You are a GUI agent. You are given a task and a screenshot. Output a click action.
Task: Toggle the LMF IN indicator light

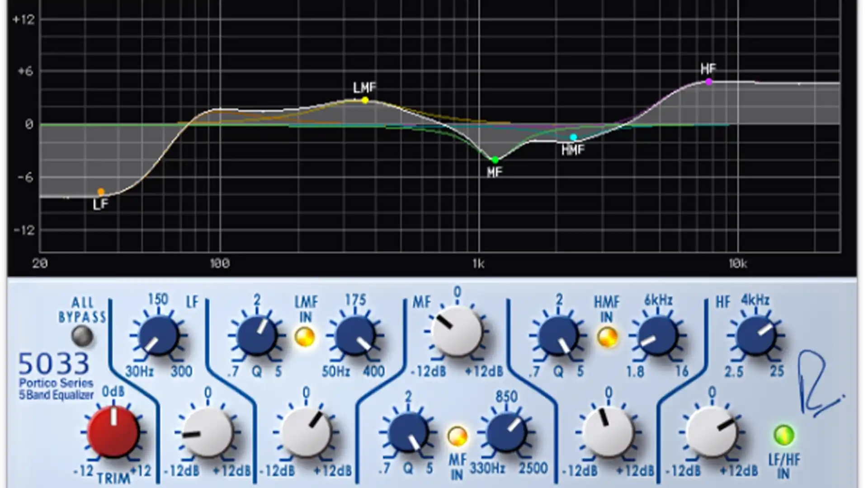305,337
